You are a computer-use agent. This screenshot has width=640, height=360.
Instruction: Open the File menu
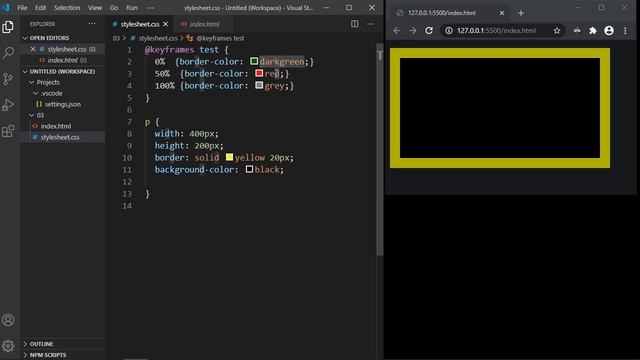tap(22, 8)
